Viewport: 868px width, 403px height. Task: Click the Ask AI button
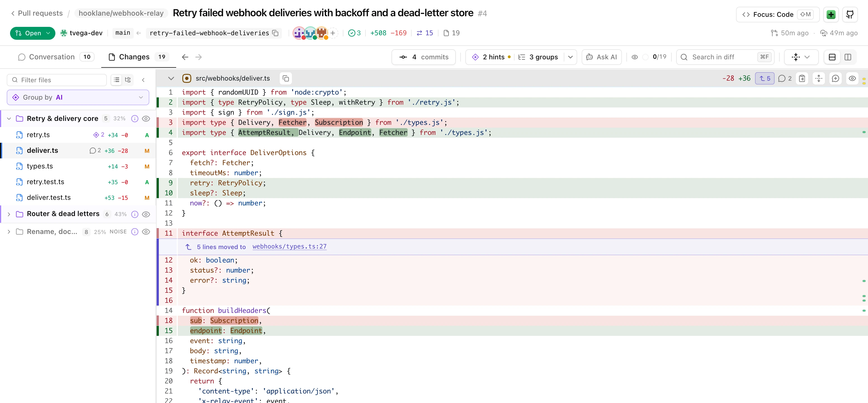point(602,57)
